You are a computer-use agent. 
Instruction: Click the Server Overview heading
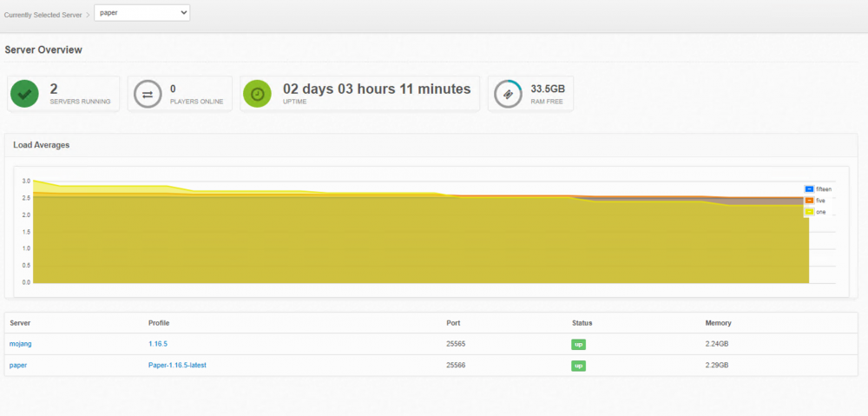click(43, 50)
